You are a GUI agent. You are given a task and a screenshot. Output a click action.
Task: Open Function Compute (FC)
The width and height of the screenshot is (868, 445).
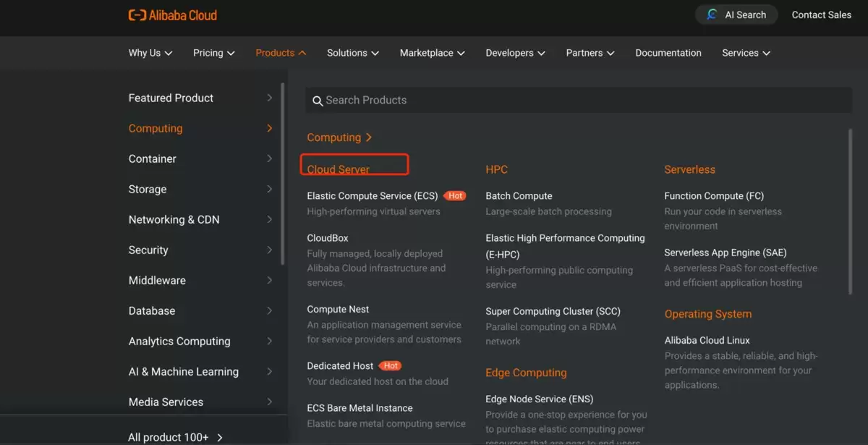click(714, 196)
